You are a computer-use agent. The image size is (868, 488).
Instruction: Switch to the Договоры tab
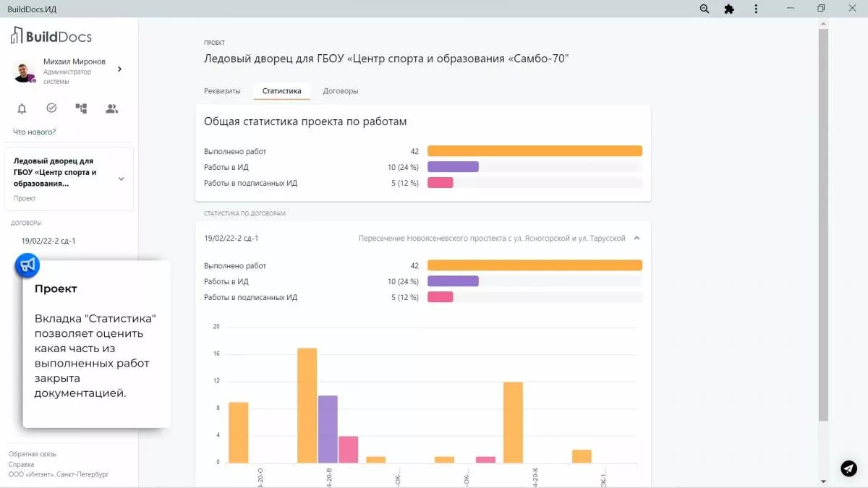coord(341,91)
